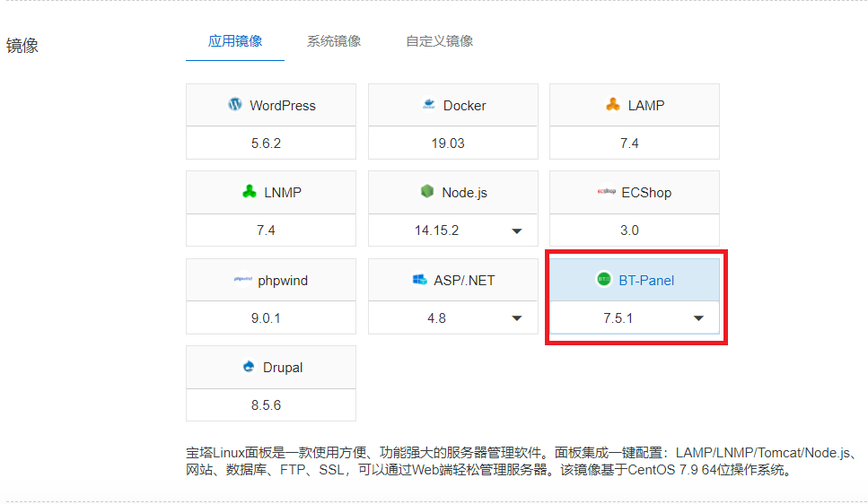868x504 pixels.
Task: Switch to the 自定义镜像 tab
Action: click(440, 41)
